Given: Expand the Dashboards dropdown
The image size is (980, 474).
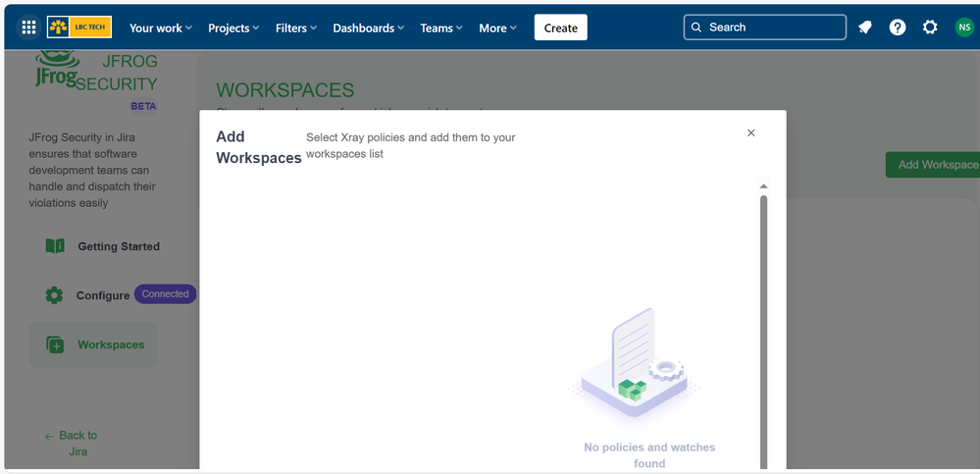Looking at the screenshot, I should (369, 28).
